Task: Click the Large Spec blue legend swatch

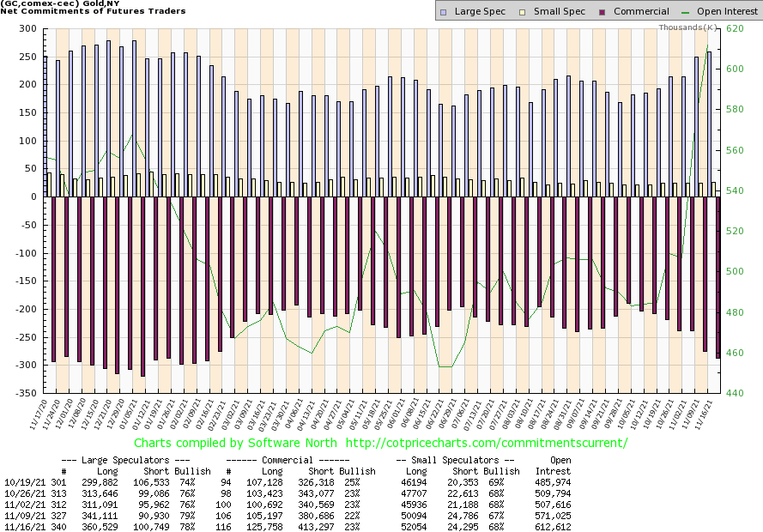Action: click(x=443, y=12)
